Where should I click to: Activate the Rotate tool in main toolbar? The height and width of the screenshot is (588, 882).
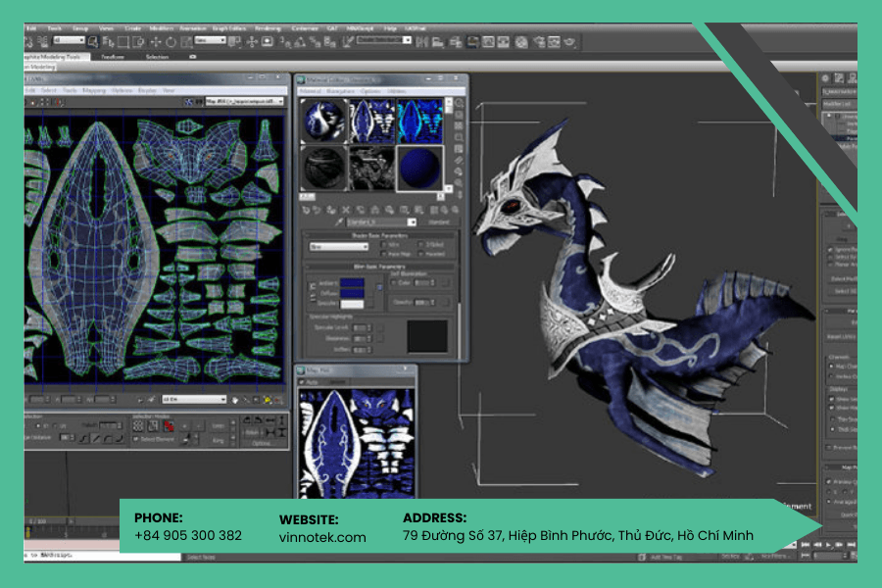pos(171,41)
